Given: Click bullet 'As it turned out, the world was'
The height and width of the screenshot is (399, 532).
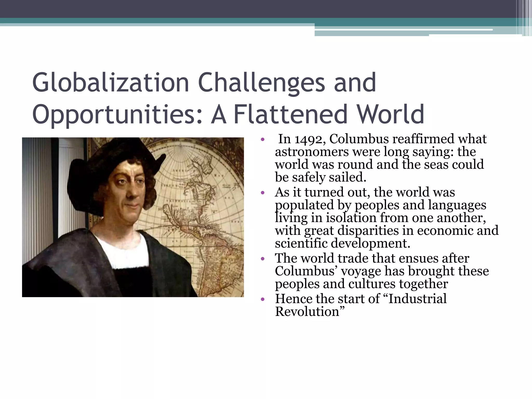Looking at the screenshot, I should pyautogui.click(x=365, y=192).
